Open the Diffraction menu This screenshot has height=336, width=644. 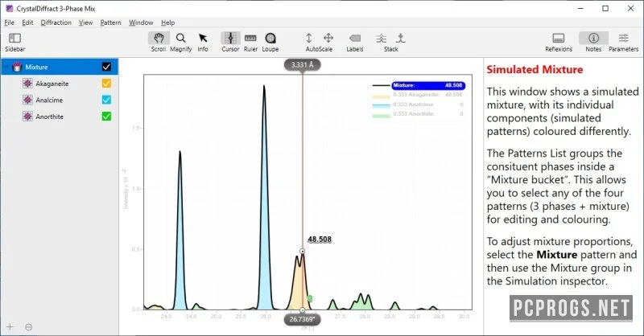click(56, 23)
